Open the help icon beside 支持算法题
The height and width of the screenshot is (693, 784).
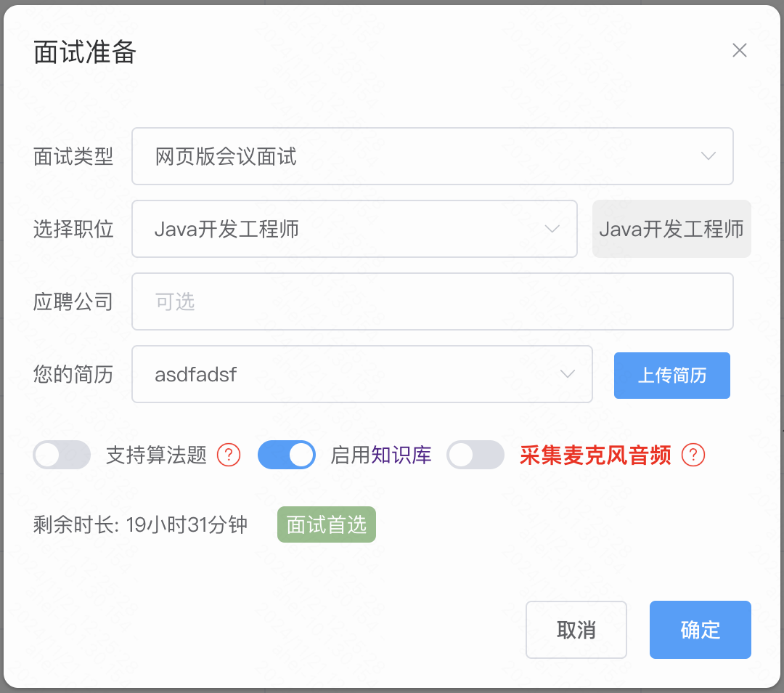pyautogui.click(x=229, y=455)
